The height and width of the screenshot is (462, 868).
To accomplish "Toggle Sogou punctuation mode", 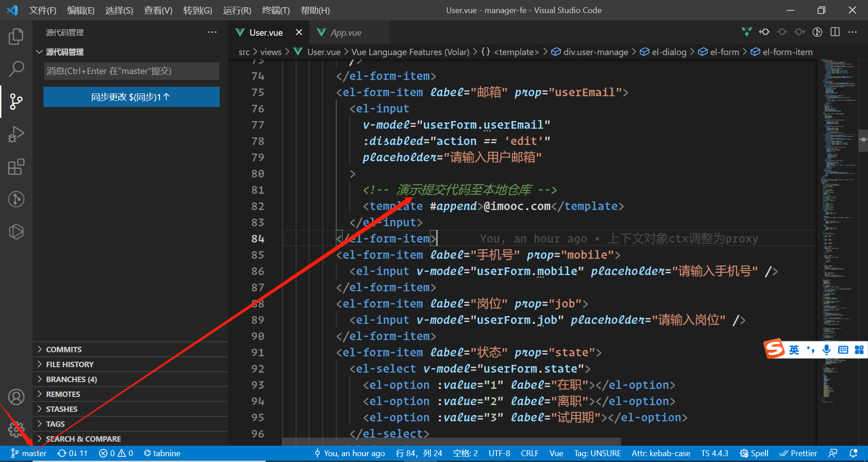I will (811, 350).
